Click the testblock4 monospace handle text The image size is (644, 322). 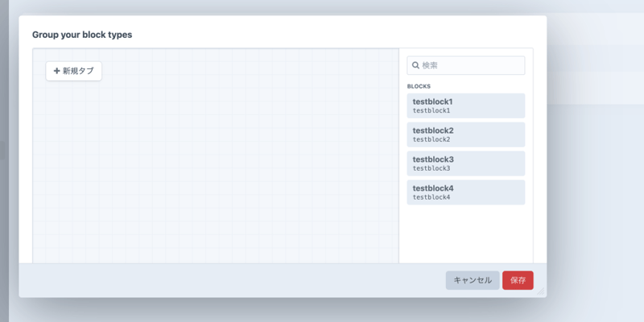pyautogui.click(x=431, y=197)
